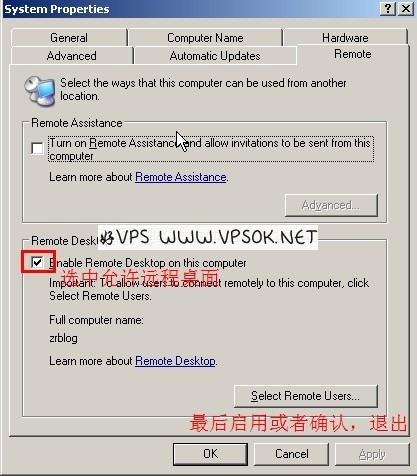
Task: Select the Advanced tab
Action: pos(72,56)
